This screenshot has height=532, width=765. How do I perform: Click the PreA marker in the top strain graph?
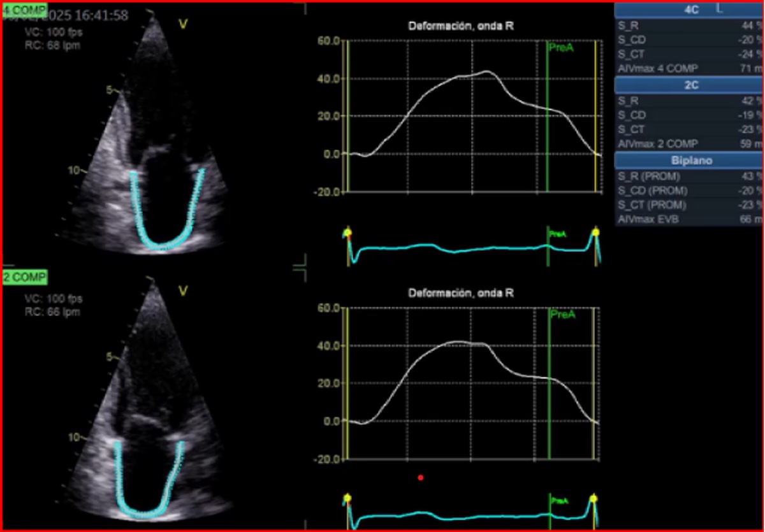pos(561,47)
